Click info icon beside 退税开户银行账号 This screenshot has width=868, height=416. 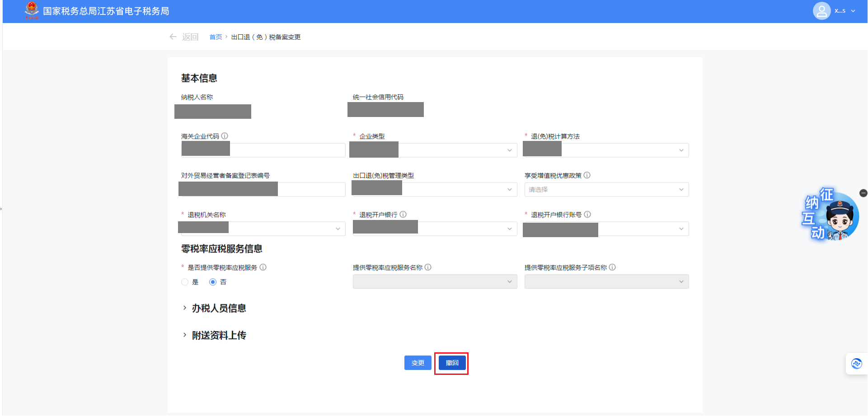coord(587,215)
